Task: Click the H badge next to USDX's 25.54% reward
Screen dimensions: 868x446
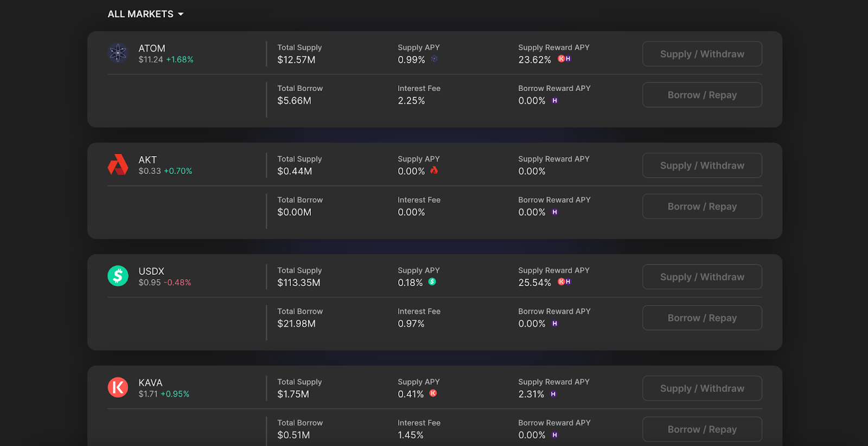Action: [569, 282]
